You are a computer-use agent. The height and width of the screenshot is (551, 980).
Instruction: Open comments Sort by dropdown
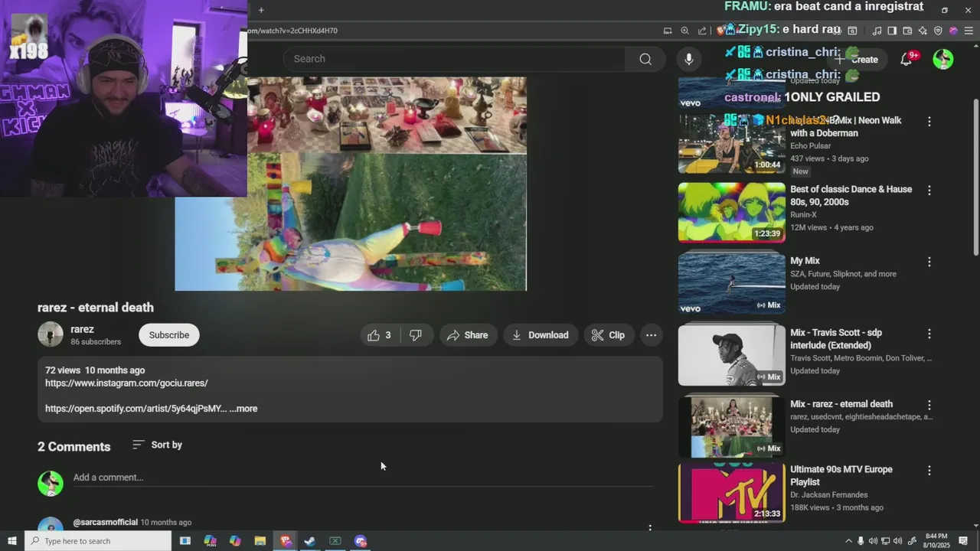[x=157, y=445]
